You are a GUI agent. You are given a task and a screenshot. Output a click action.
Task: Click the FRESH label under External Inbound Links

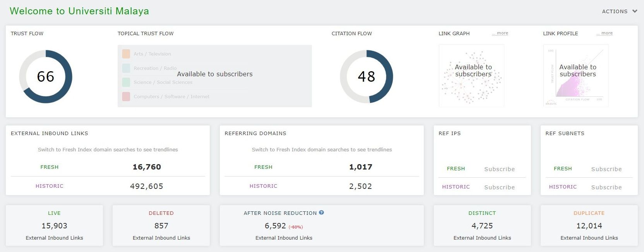point(50,167)
